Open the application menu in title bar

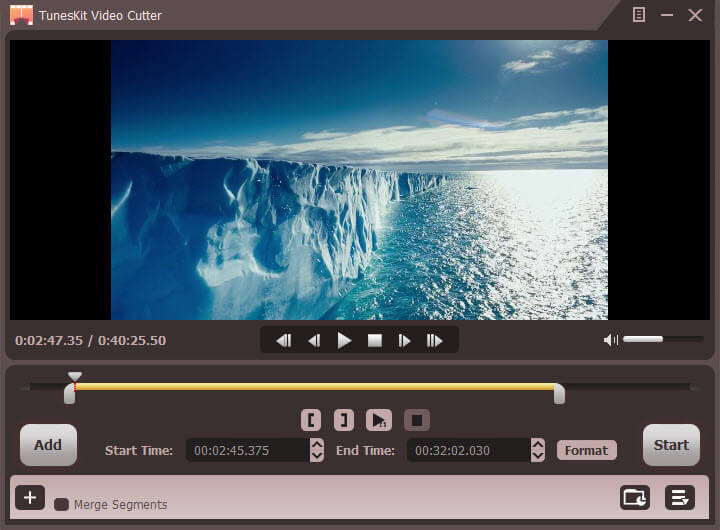(x=639, y=15)
